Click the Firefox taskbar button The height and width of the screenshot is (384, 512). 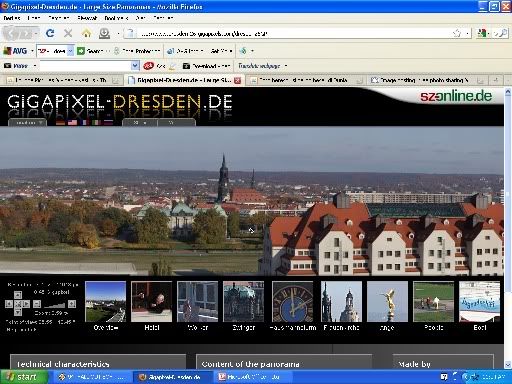(x=173, y=377)
